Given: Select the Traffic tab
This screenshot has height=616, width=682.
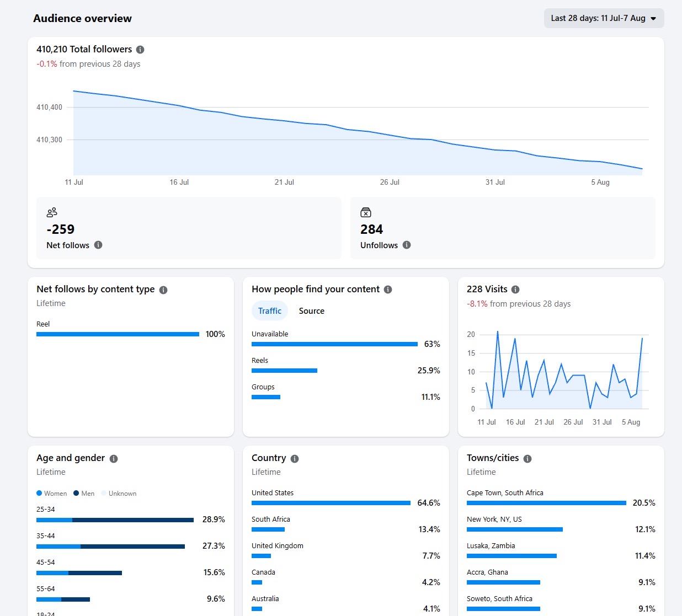Looking at the screenshot, I should click(270, 311).
